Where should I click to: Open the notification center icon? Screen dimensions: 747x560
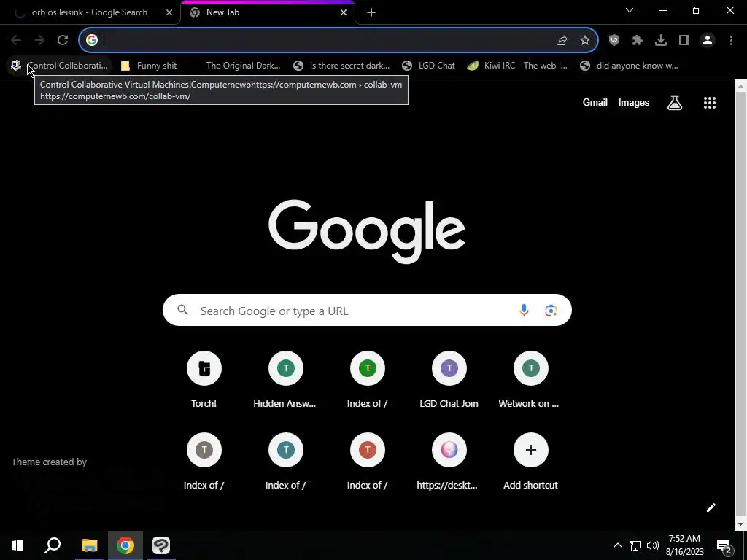tap(724, 545)
